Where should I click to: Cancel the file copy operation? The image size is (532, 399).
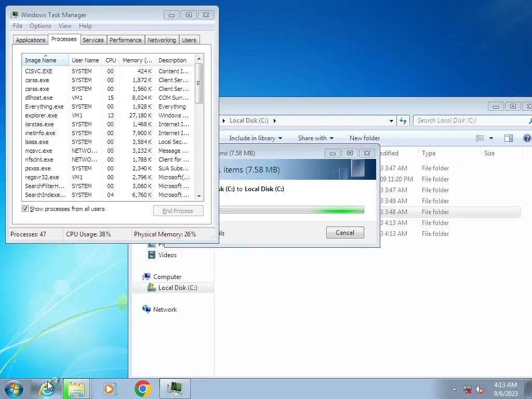click(345, 233)
